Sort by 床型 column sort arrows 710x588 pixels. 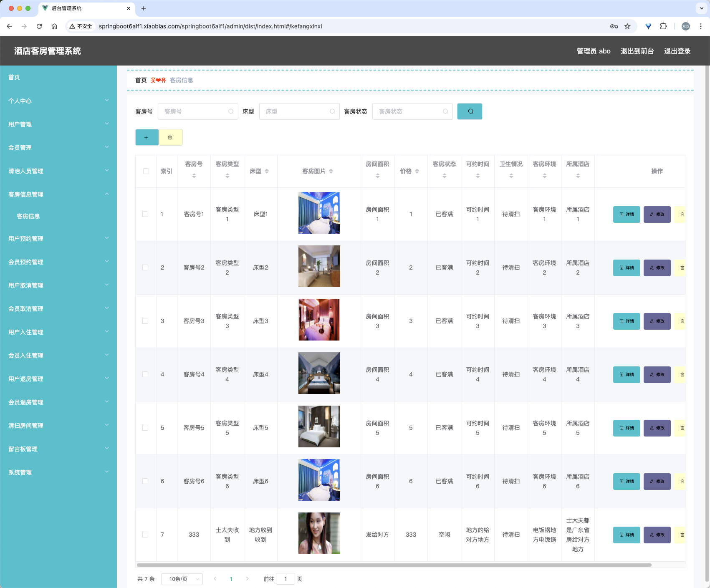pos(267,171)
